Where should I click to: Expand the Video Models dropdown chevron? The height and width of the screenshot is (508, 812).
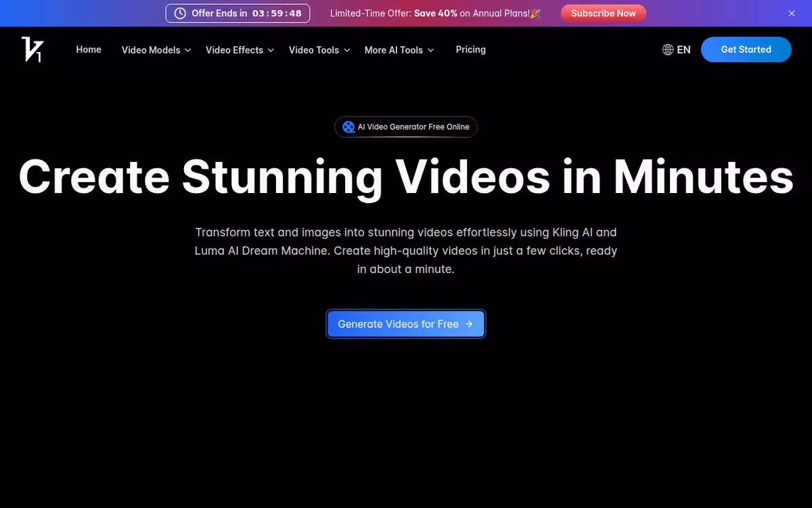(x=187, y=50)
